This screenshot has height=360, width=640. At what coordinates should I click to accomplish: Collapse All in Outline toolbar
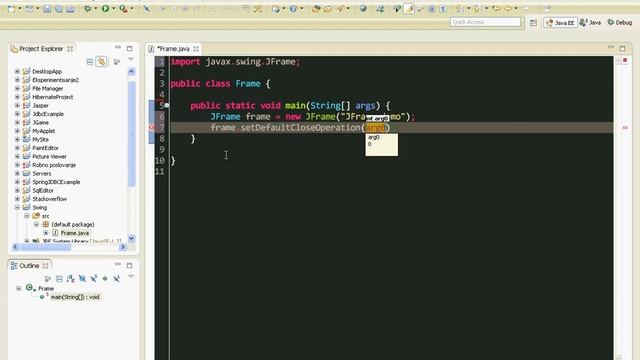pos(59,279)
